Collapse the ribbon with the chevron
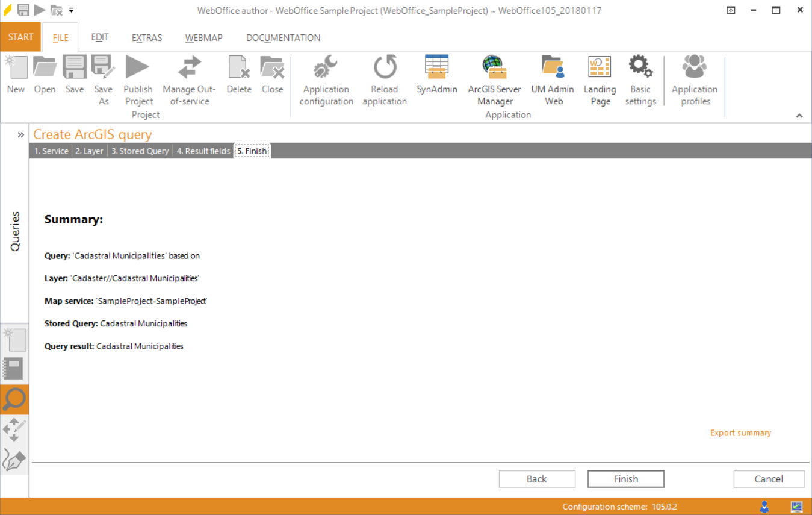 tap(799, 116)
